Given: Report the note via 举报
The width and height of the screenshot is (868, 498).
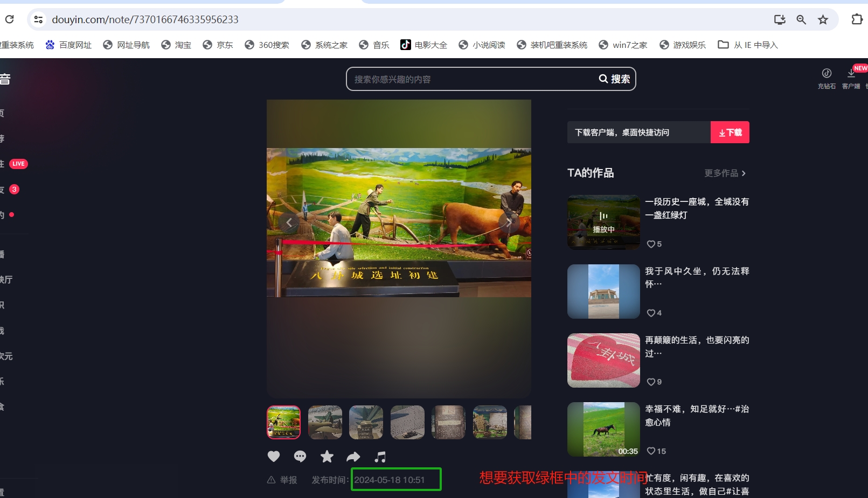Looking at the screenshot, I should 282,480.
